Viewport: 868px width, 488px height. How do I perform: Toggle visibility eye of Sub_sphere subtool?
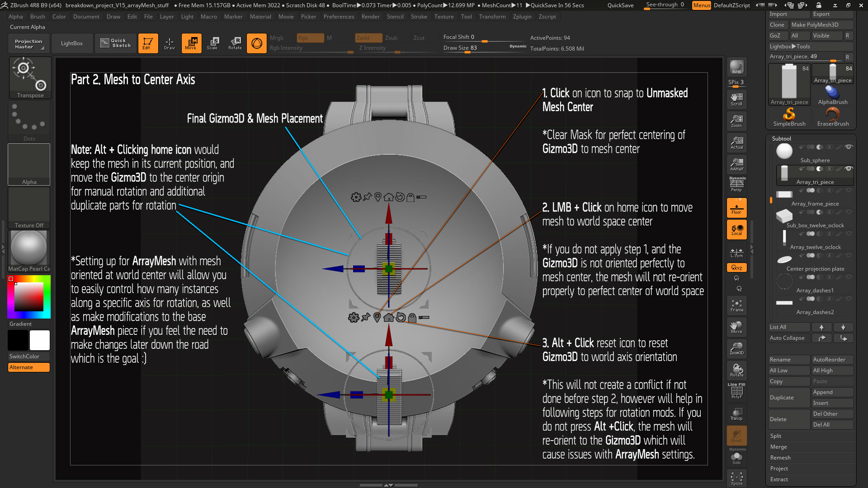click(849, 147)
